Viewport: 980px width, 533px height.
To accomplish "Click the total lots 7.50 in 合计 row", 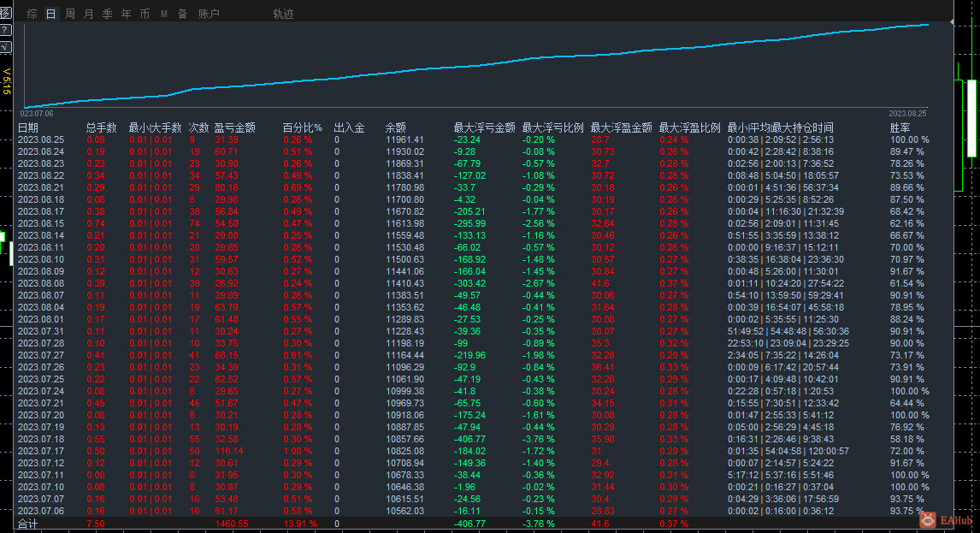I will pos(96,524).
